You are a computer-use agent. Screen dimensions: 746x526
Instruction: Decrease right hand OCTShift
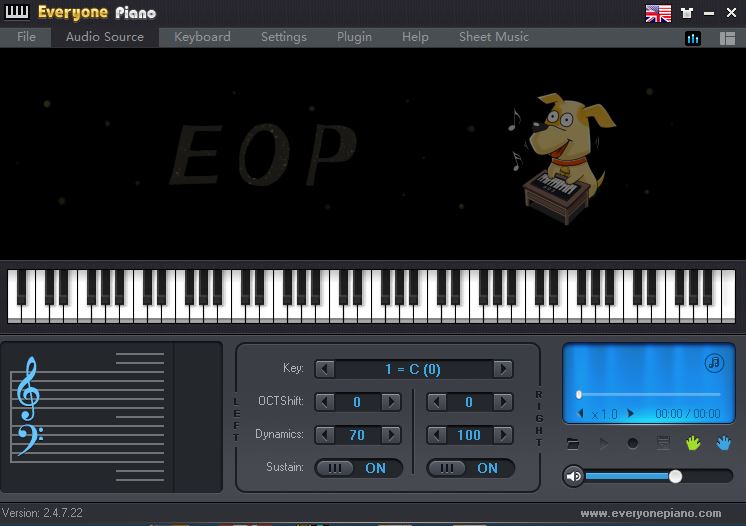click(437, 402)
